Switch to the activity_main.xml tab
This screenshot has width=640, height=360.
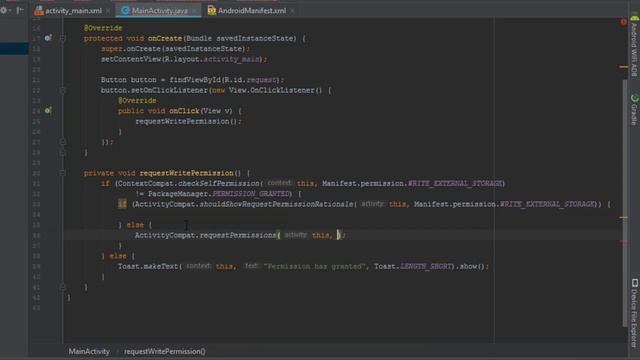73,11
